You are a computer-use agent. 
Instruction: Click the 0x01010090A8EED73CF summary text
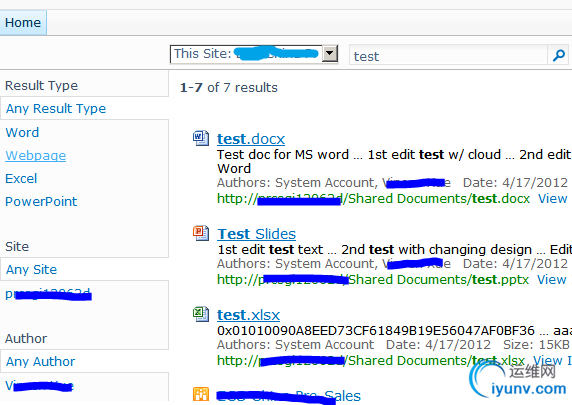(x=376, y=331)
